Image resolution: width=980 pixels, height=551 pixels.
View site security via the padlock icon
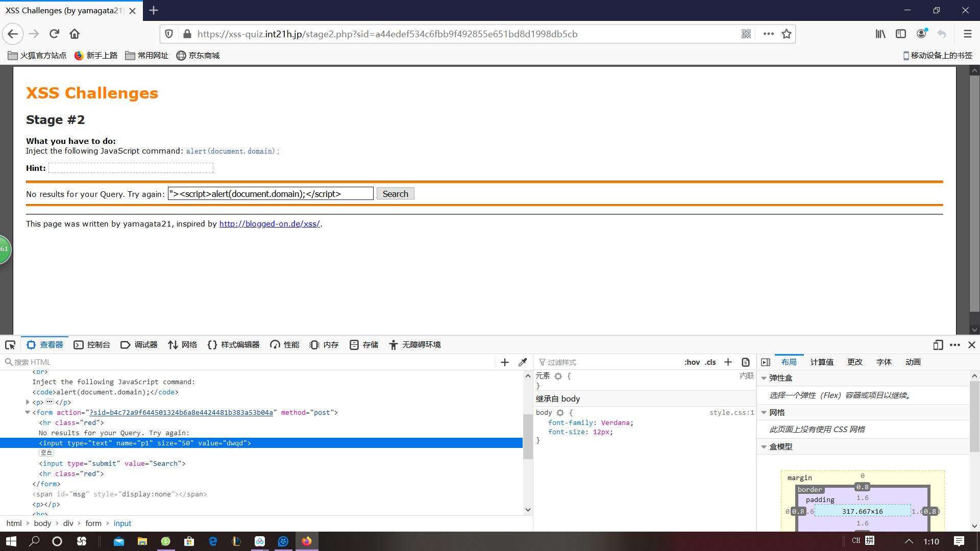pyautogui.click(x=187, y=34)
